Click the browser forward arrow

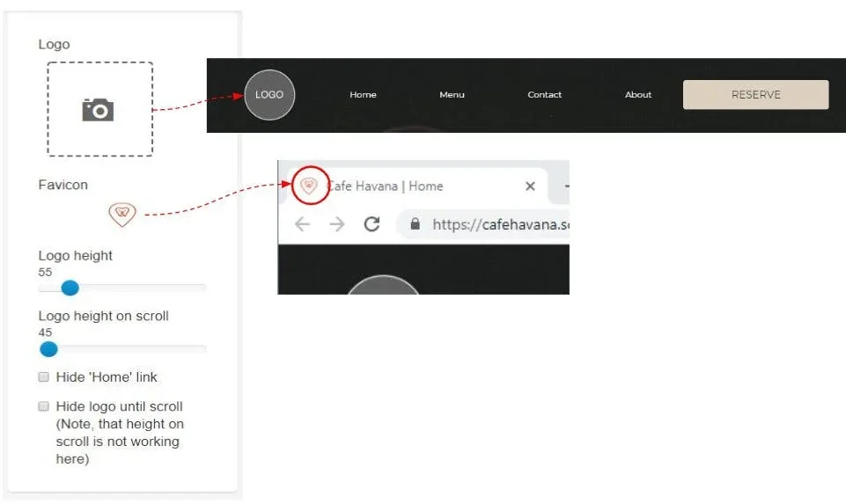point(337,223)
